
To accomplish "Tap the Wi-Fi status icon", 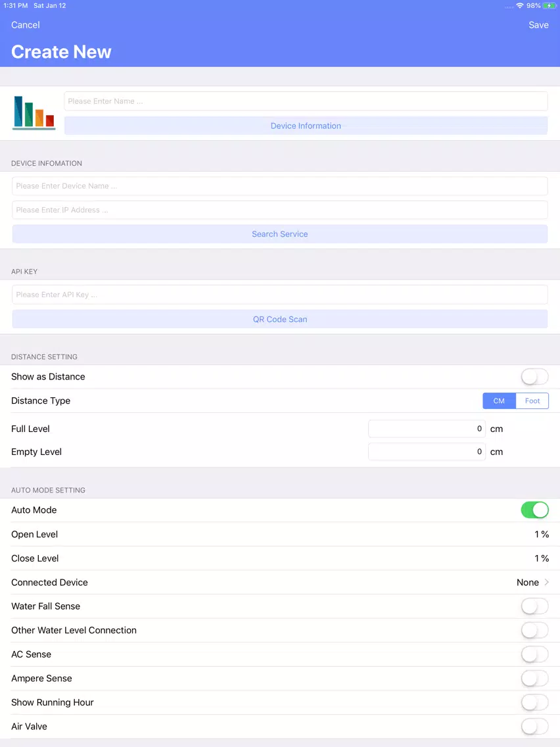I will click(520, 6).
